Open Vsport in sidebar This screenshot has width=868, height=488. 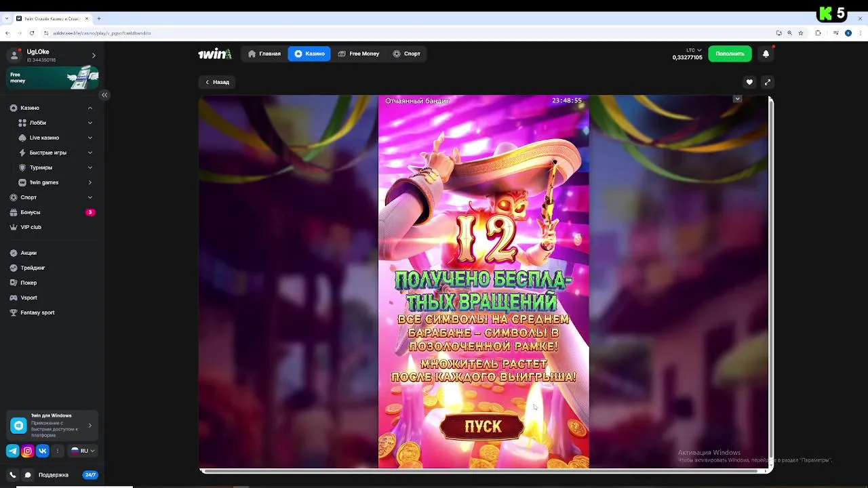point(52,298)
